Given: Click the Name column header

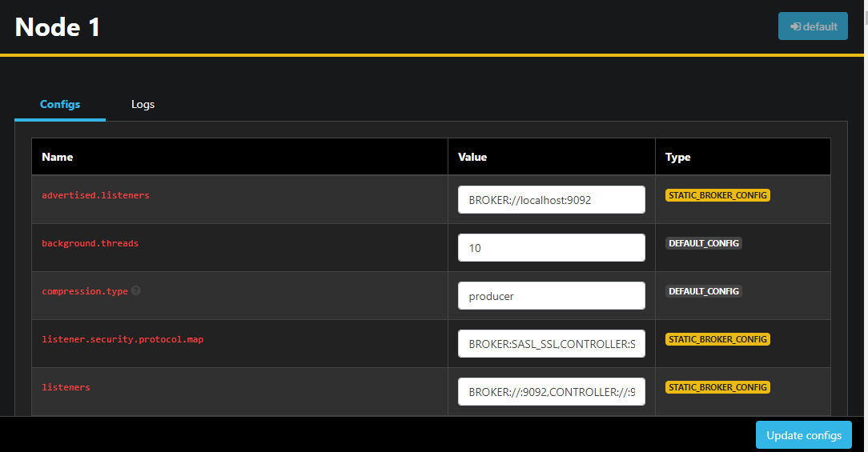Looking at the screenshot, I should click(x=58, y=157).
